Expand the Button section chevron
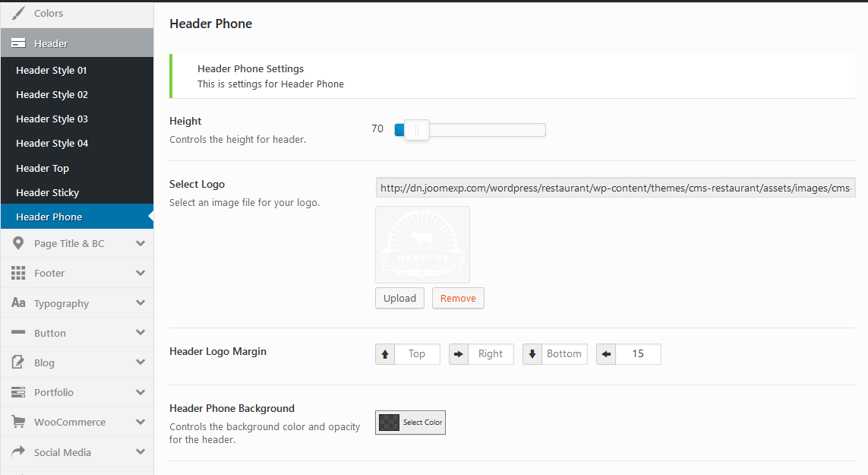868x475 pixels. (x=140, y=333)
